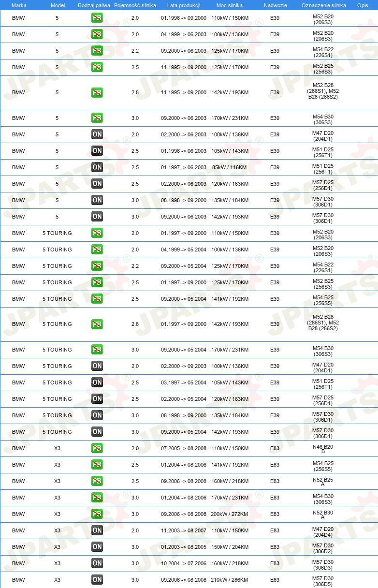The width and height of the screenshot is (378, 588).
Task: Select the 01.1996 -> 09.2000 production years cell
Action: [184, 18]
